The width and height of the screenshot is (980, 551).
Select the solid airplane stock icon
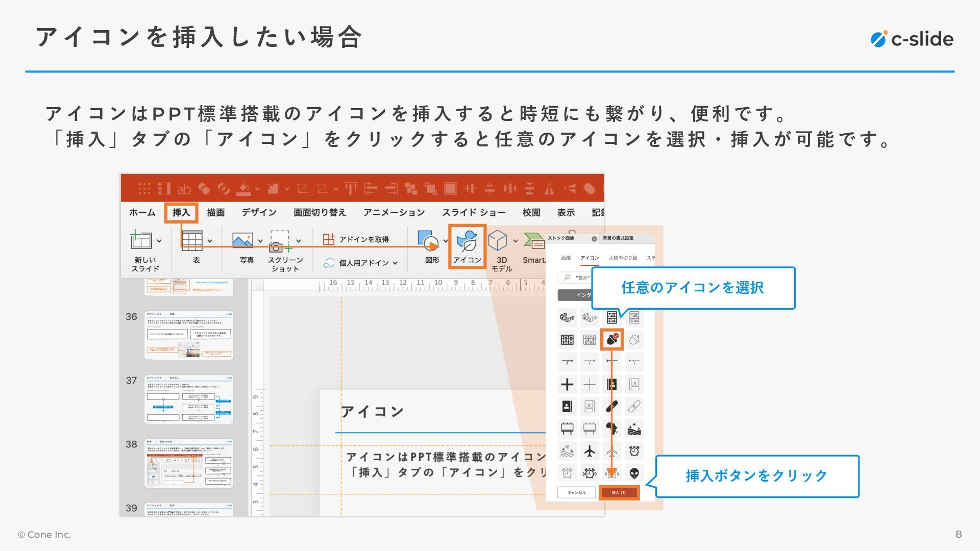tap(590, 451)
